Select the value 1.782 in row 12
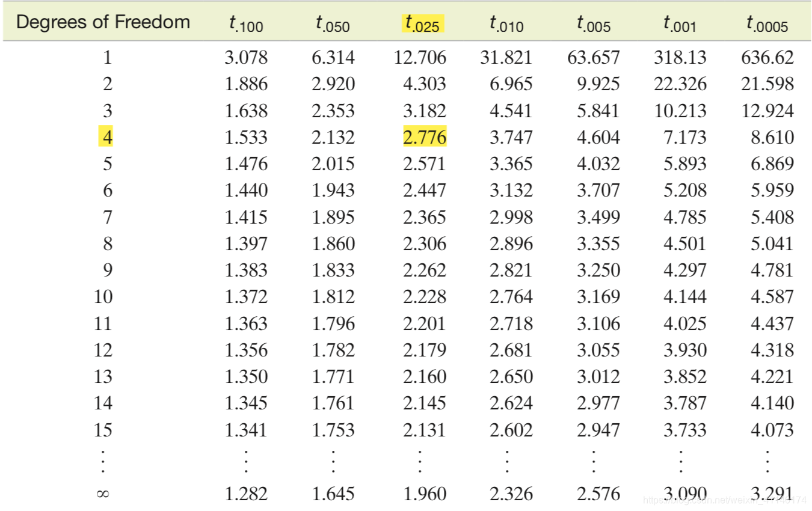Screen dimensions: 812x511 pos(333,350)
